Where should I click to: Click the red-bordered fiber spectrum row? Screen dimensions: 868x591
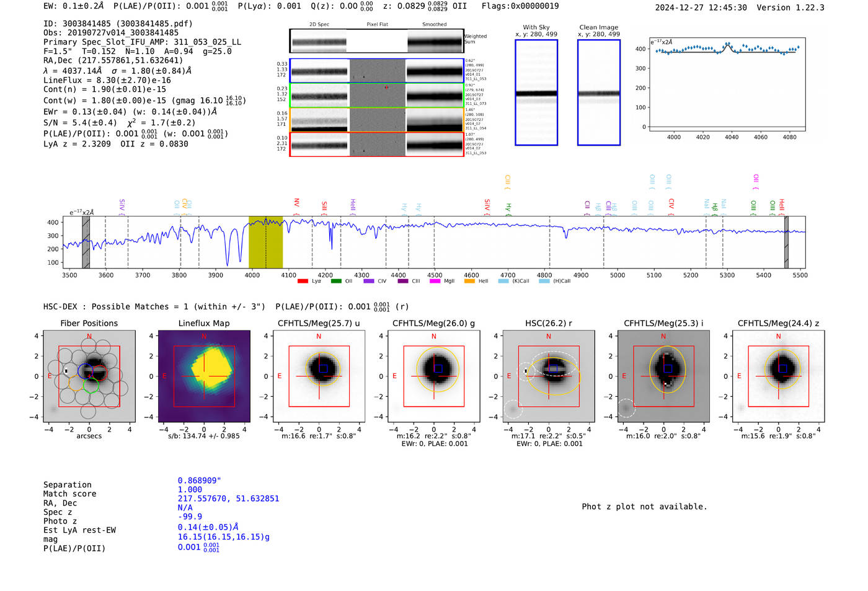377,144
